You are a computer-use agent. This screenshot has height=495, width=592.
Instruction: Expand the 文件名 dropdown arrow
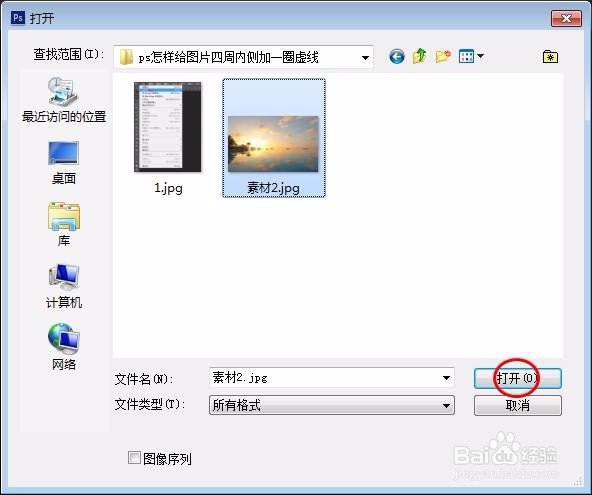click(446, 378)
